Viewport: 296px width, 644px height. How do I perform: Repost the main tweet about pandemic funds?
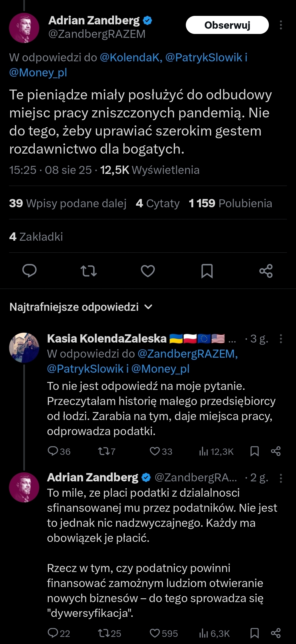coord(89,271)
